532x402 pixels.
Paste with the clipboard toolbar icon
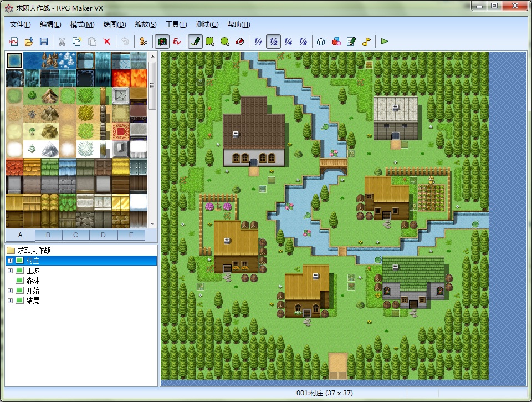pos(92,42)
